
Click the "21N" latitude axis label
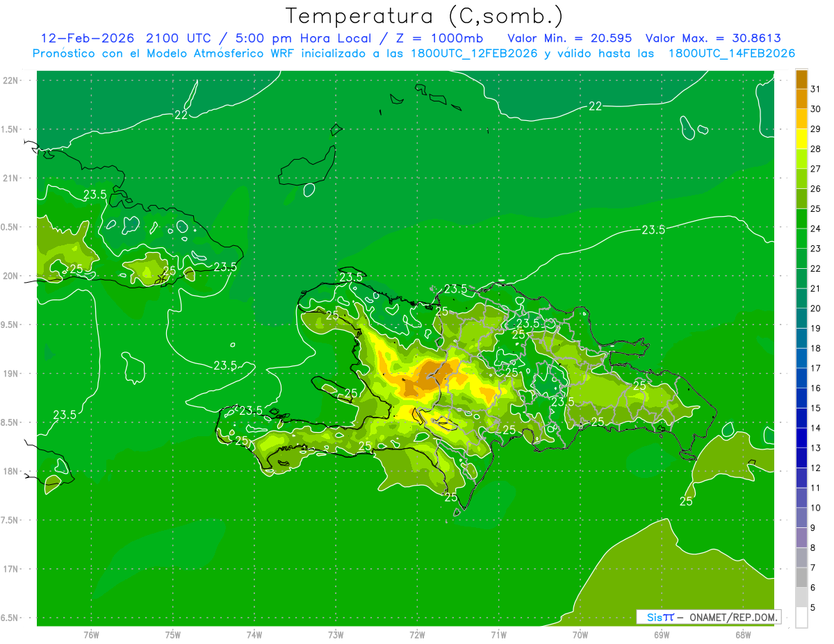[10, 179]
